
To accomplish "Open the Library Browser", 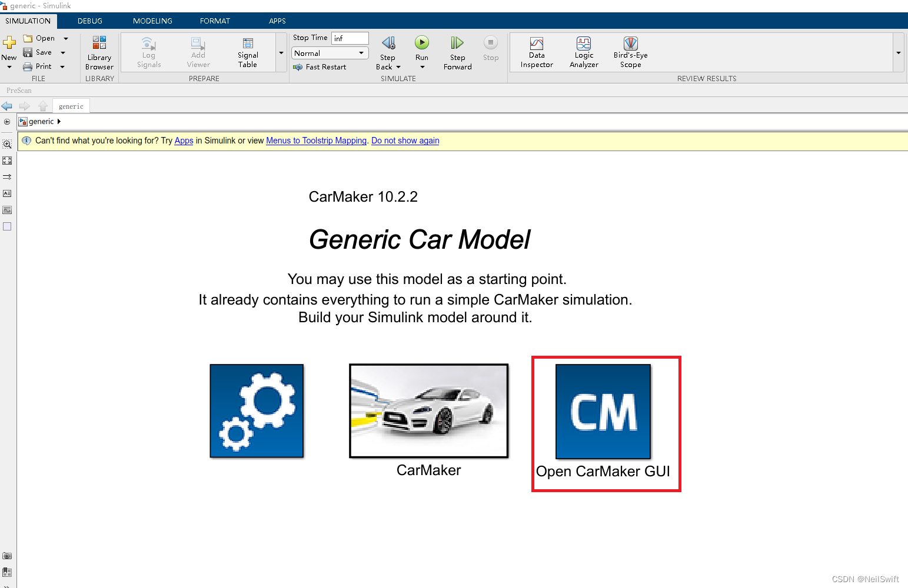I will [98, 52].
